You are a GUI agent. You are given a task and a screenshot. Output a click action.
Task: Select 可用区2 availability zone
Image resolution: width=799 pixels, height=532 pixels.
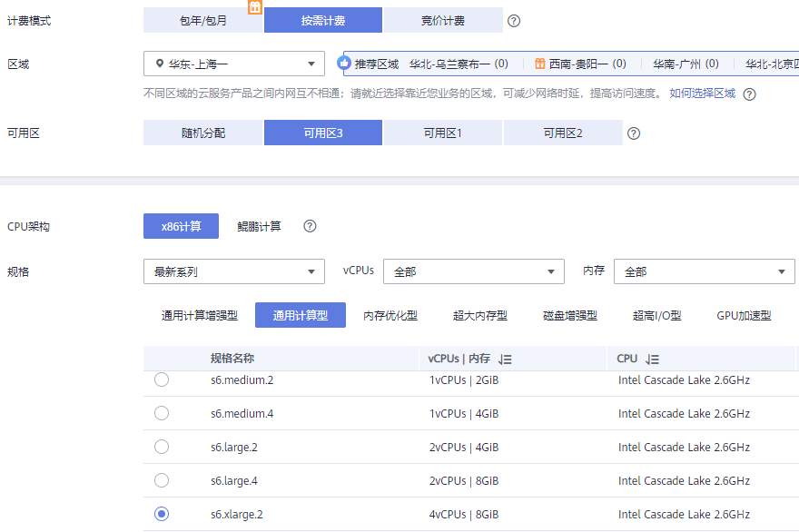[563, 133]
